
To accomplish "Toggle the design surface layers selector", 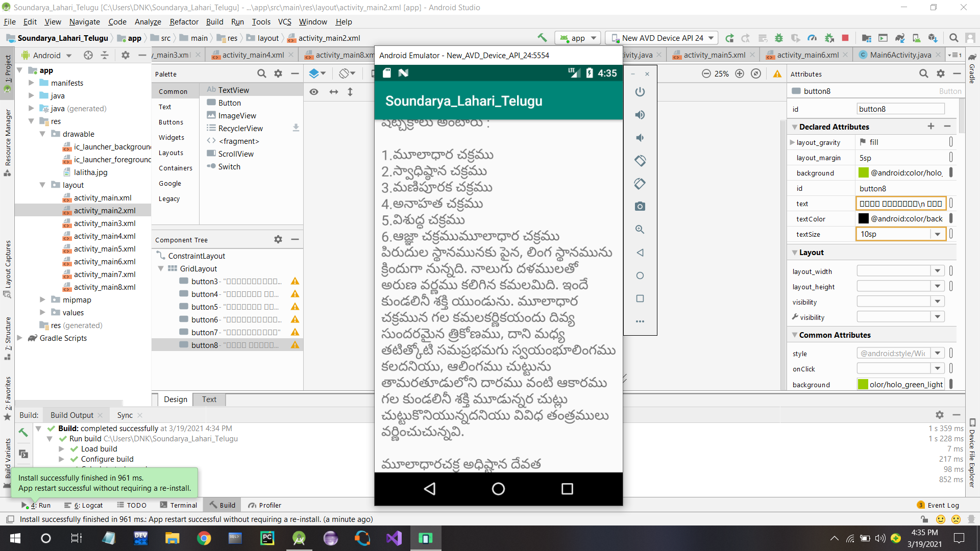I will 317,74.
